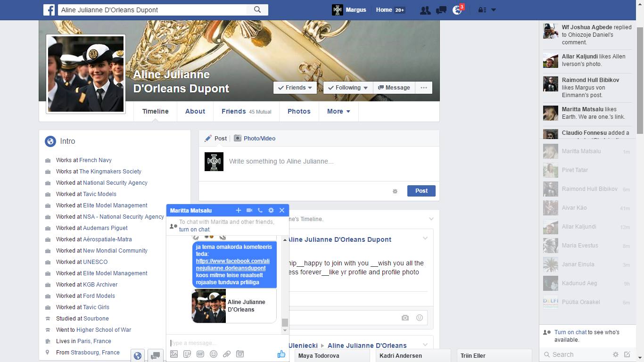Open chat sidebar options gear
This screenshot has width=644, height=362.
click(x=615, y=354)
